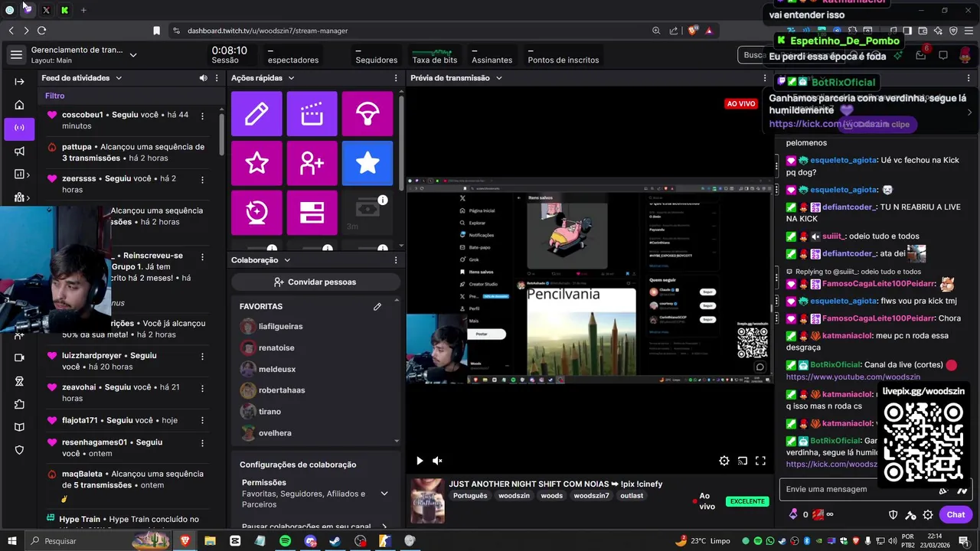Click the crystal ball quick action

[256, 212]
